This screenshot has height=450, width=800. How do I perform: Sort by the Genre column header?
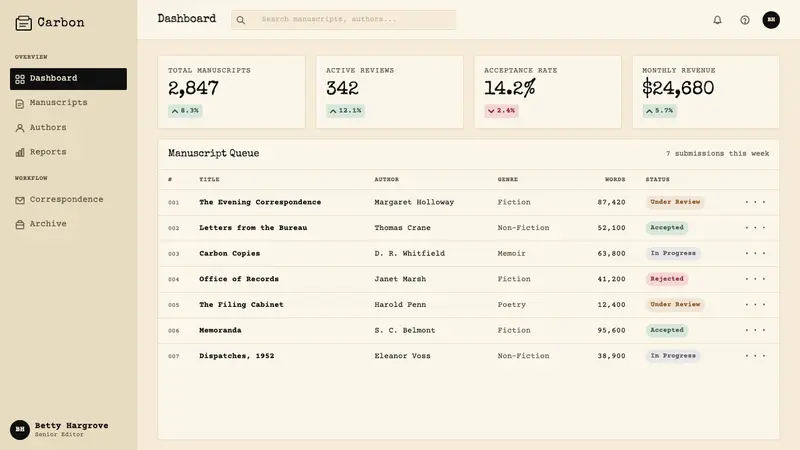pyautogui.click(x=508, y=180)
